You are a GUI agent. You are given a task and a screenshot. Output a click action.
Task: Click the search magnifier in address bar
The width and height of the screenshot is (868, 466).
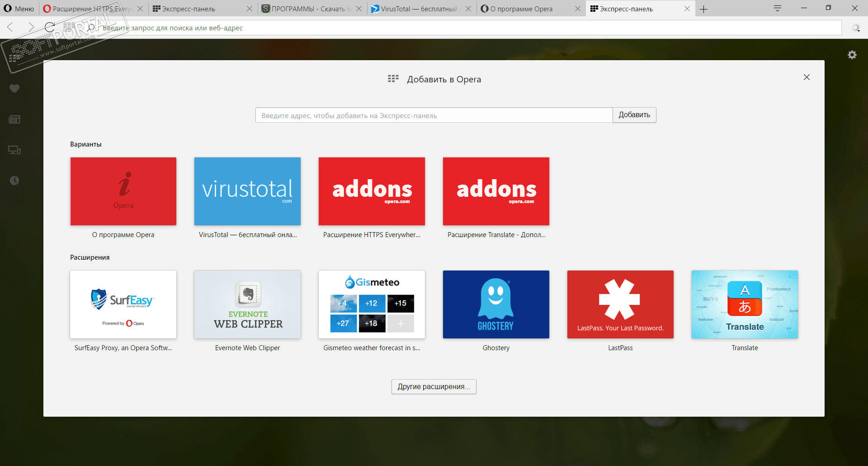[91, 28]
